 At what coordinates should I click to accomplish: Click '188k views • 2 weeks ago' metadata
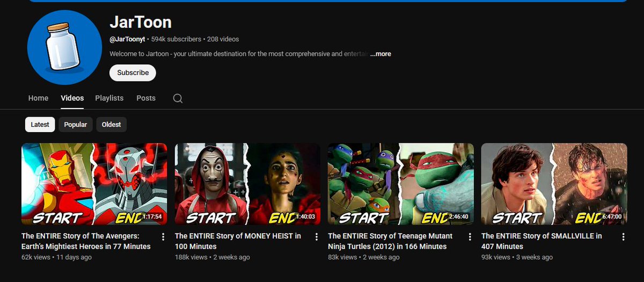pos(213,257)
